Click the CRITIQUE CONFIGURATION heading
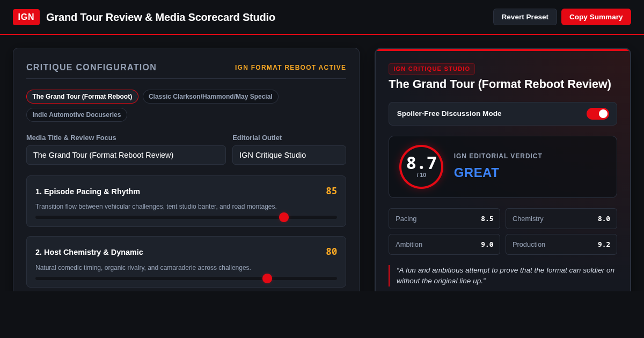Image resolution: width=644 pixels, height=338 pixels. click(91, 68)
